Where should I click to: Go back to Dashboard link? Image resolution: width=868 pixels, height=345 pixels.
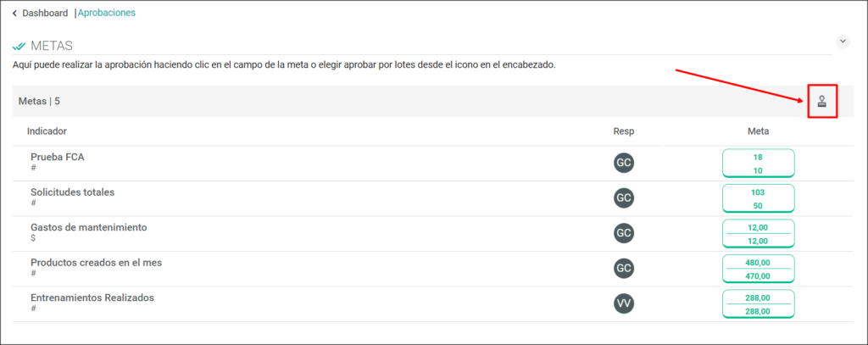coord(45,13)
